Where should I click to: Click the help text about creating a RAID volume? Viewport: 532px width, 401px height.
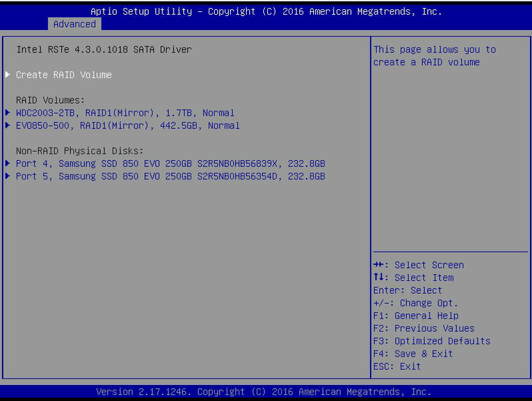[x=435, y=56]
